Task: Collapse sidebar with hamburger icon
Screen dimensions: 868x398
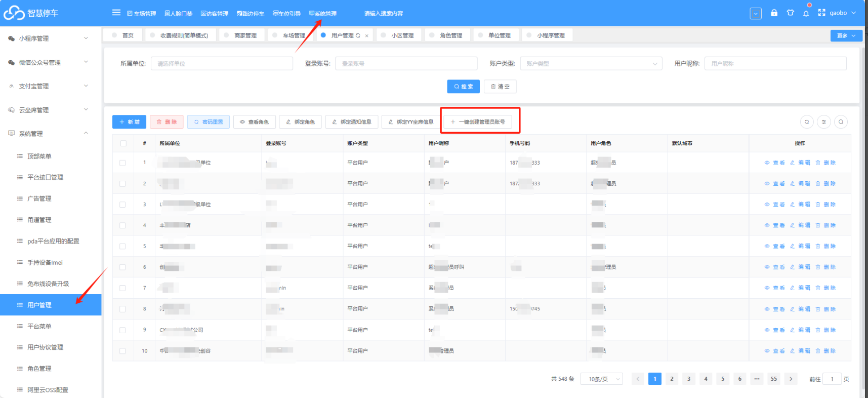Action: [x=116, y=13]
